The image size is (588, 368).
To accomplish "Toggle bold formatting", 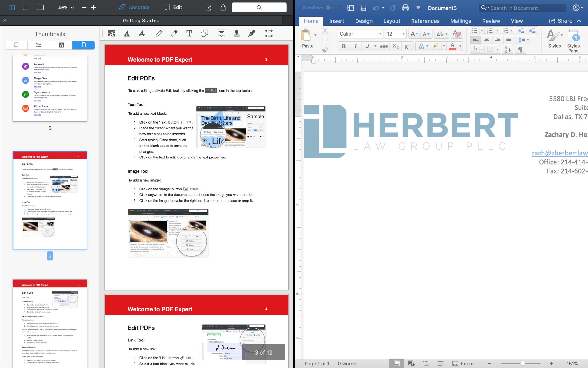I will point(343,46).
